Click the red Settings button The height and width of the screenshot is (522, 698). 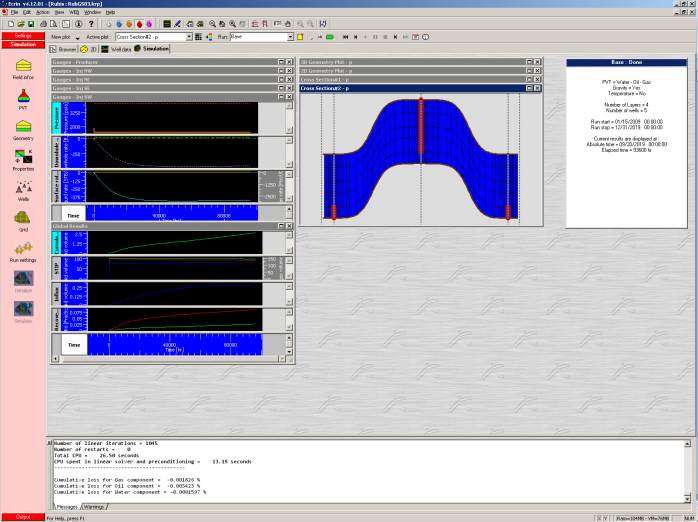point(22,36)
